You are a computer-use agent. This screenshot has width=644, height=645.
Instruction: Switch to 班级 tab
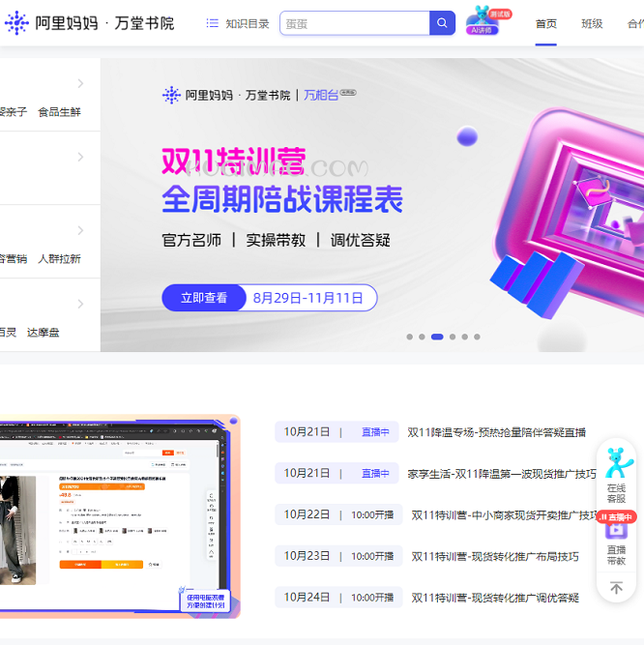[592, 24]
